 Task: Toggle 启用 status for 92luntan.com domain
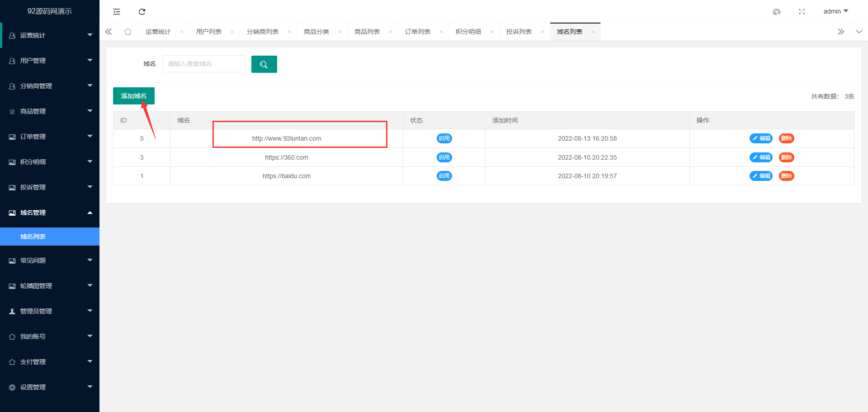pyautogui.click(x=444, y=138)
